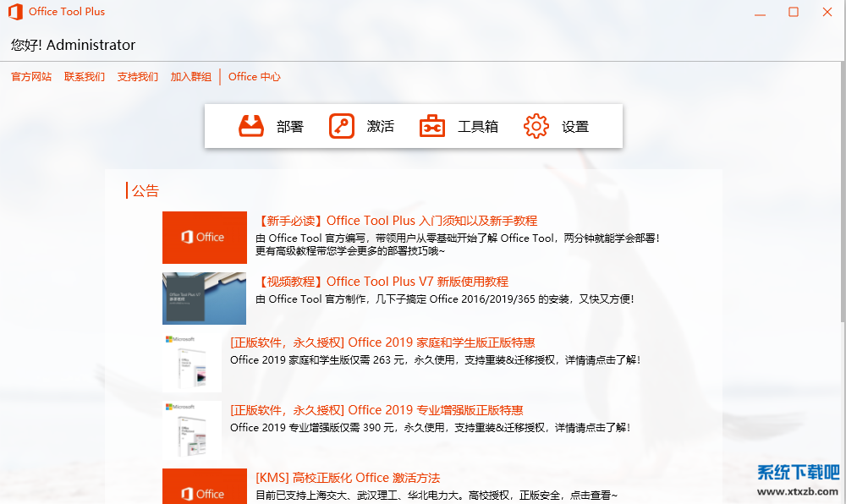The height and width of the screenshot is (504, 846).
Task: Click the 支持我们 link
Action: click(x=137, y=76)
